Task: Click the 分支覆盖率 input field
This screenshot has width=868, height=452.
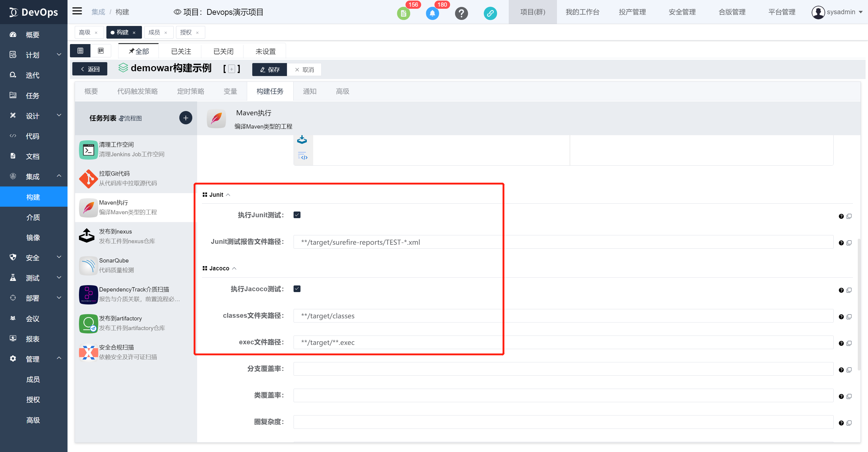Action: [x=563, y=369]
